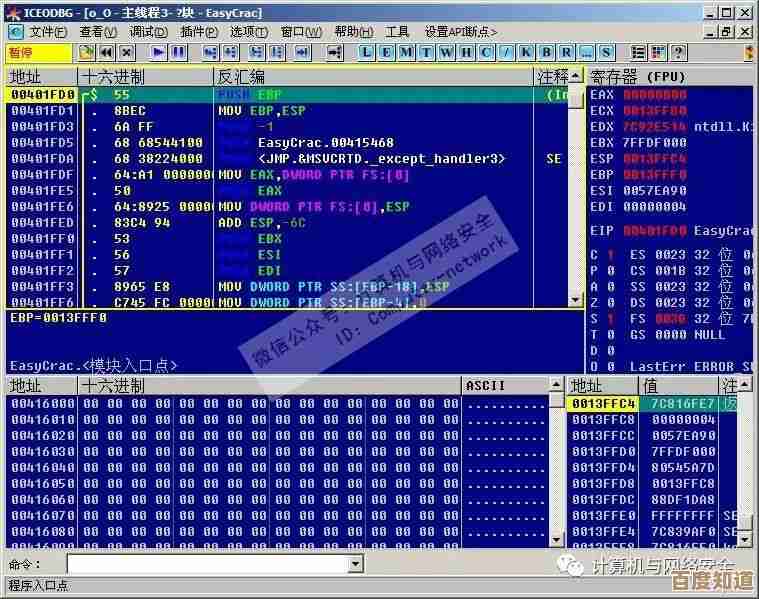Open the 插件 (Plugins) menu
The image size is (759, 599).
tap(199, 32)
